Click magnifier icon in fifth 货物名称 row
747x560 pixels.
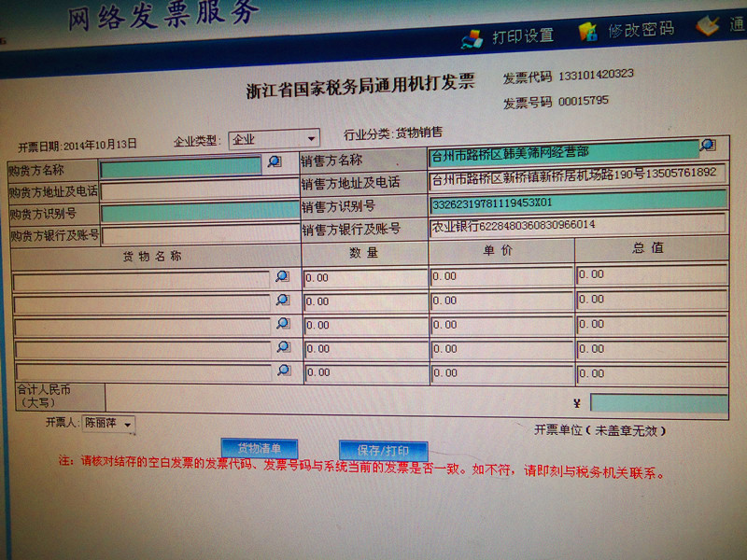[284, 370]
